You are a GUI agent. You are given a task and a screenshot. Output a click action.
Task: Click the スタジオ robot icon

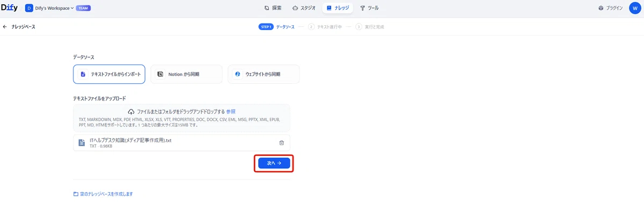[296, 8]
